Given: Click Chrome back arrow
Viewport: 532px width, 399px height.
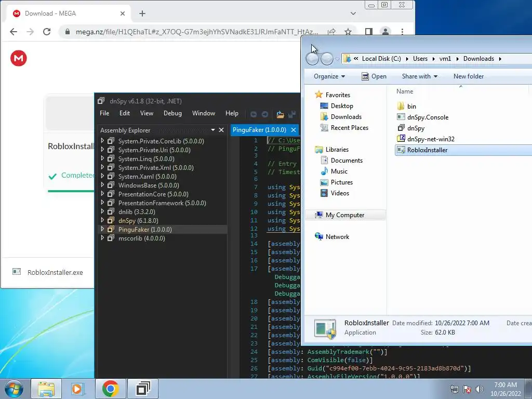Looking at the screenshot, I should (14, 32).
